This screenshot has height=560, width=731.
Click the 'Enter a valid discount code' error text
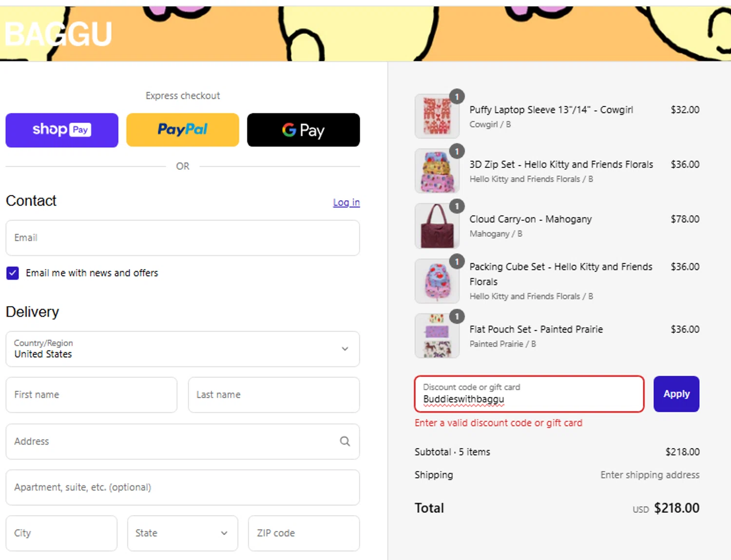[499, 423]
